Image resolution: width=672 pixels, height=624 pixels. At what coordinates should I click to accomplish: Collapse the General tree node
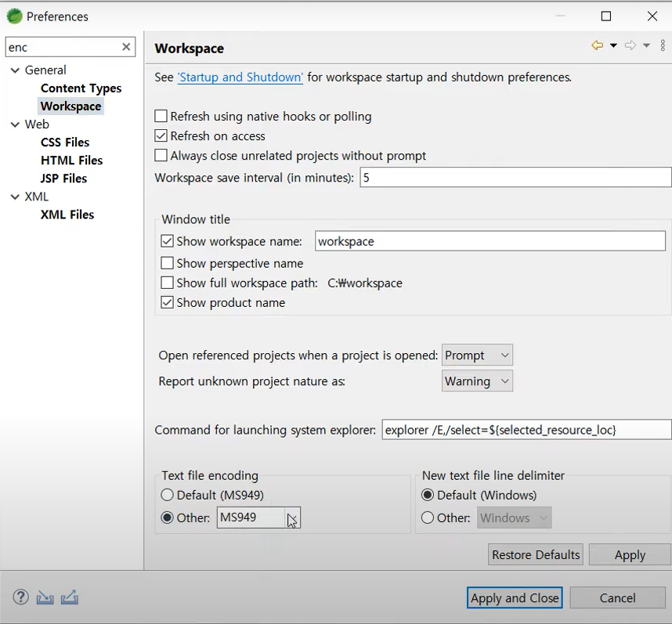[x=15, y=70]
